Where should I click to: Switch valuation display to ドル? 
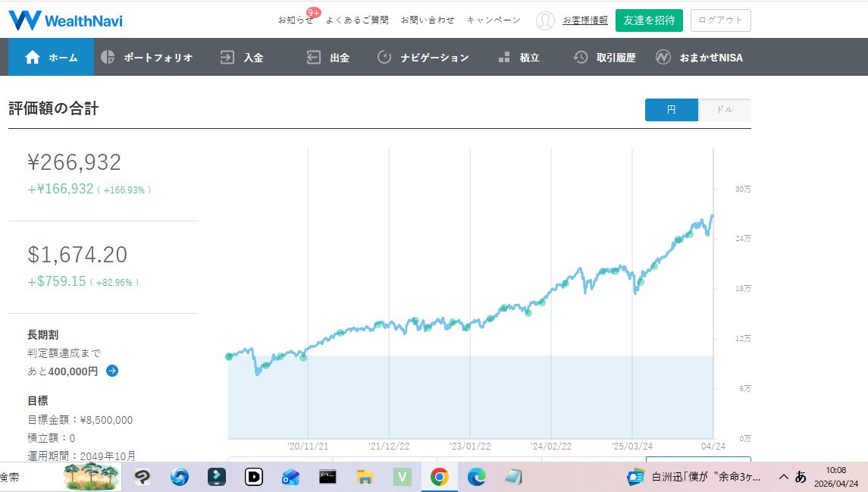coord(725,110)
